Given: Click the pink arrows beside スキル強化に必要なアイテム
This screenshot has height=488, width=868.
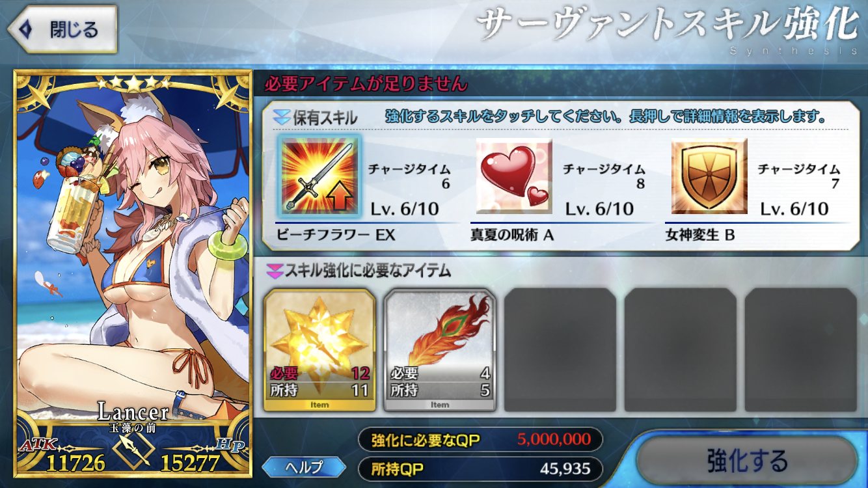Looking at the screenshot, I should (x=274, y=271).
